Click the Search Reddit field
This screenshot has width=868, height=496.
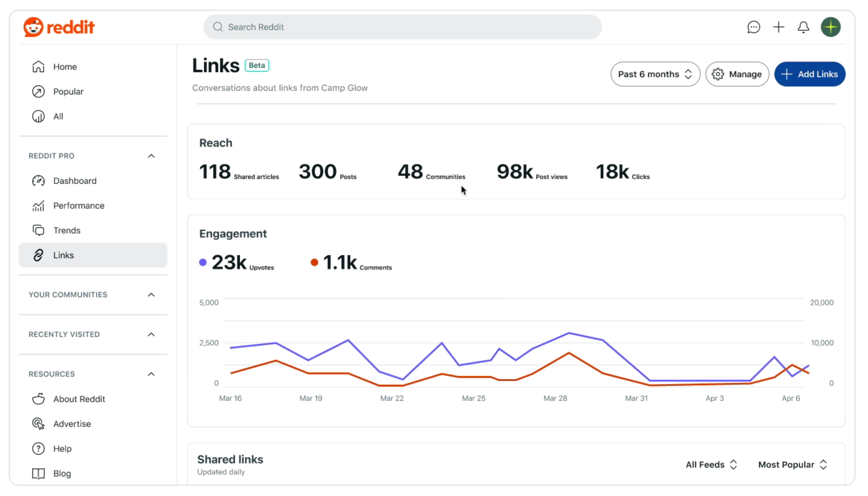[x=402, y=27]
